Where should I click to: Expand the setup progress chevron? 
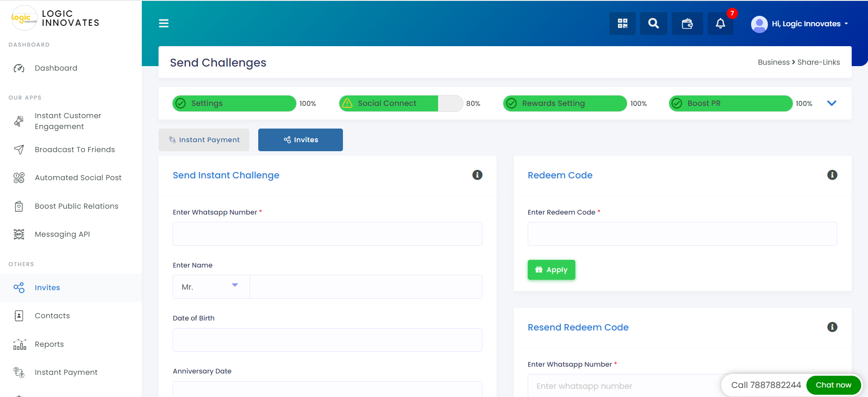(x=832, y=103)
